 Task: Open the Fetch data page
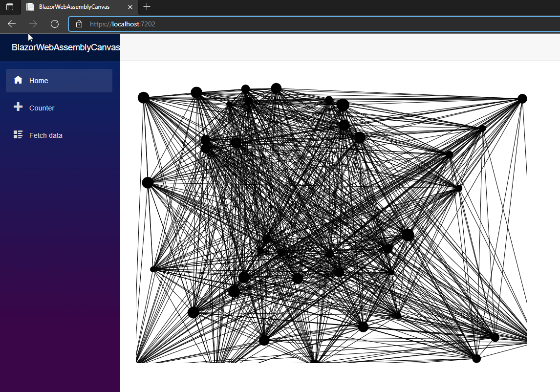tap(46, 135)
